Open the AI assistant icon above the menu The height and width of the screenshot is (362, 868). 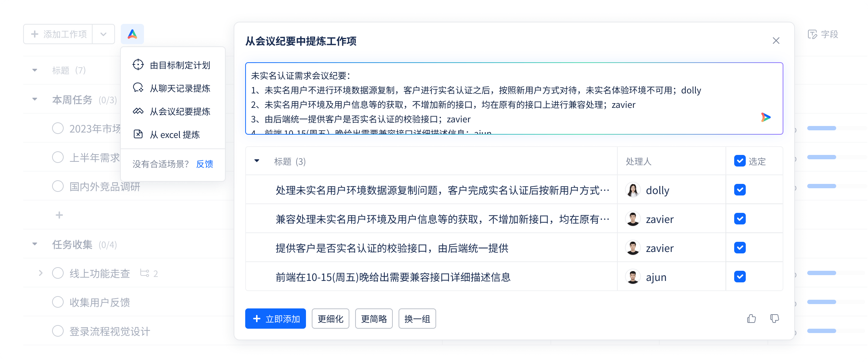[x=132, y=34]
